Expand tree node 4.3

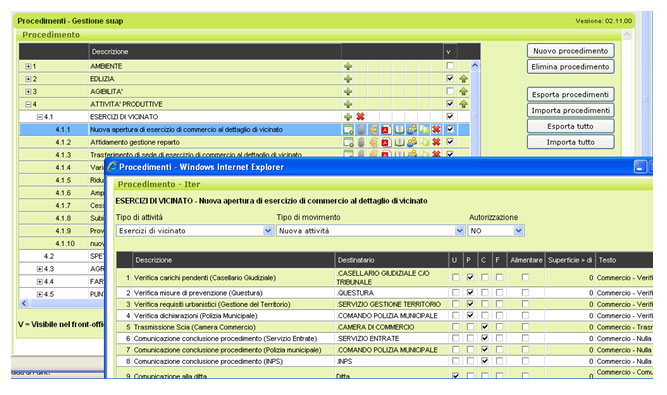coord(40,269)
